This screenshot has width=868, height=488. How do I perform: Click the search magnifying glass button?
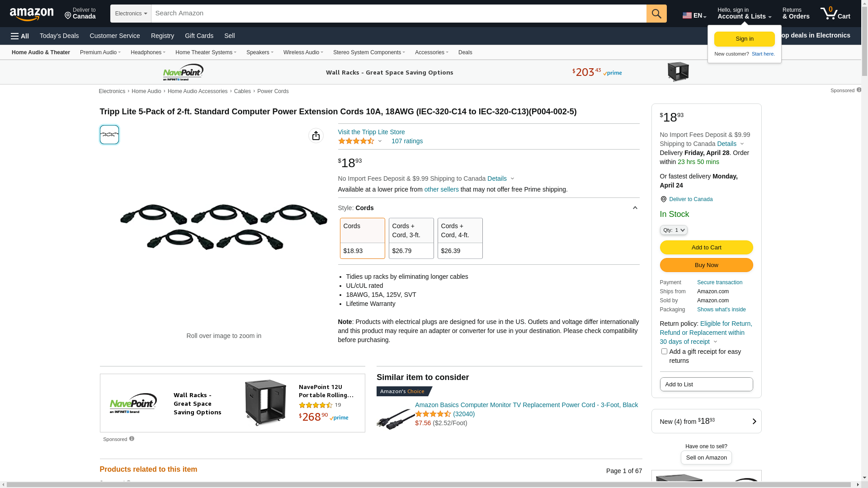[656, 14]
